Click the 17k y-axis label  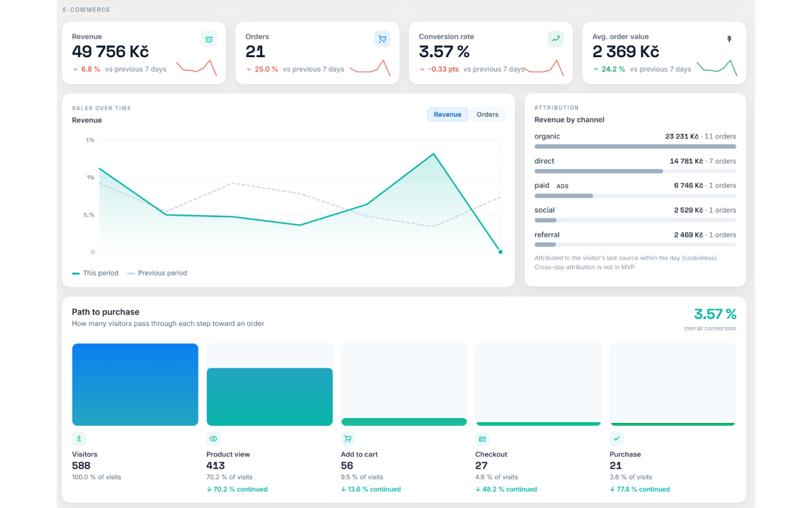[90, 140]
